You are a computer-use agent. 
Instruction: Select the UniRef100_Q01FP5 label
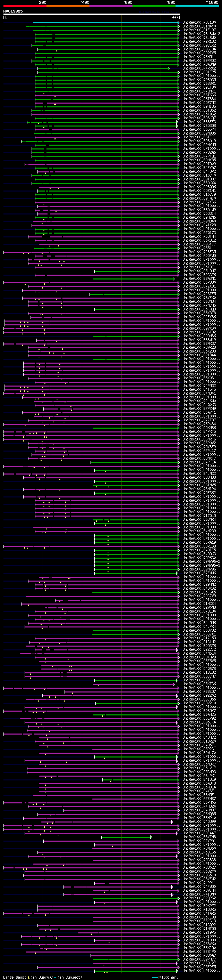tap(199, 72)
